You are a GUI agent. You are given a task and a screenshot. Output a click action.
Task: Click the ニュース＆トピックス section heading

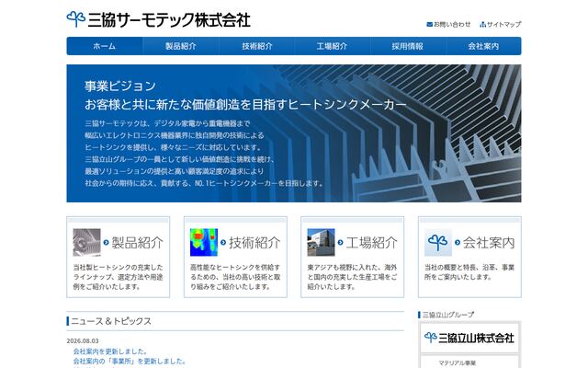(111, 321)
